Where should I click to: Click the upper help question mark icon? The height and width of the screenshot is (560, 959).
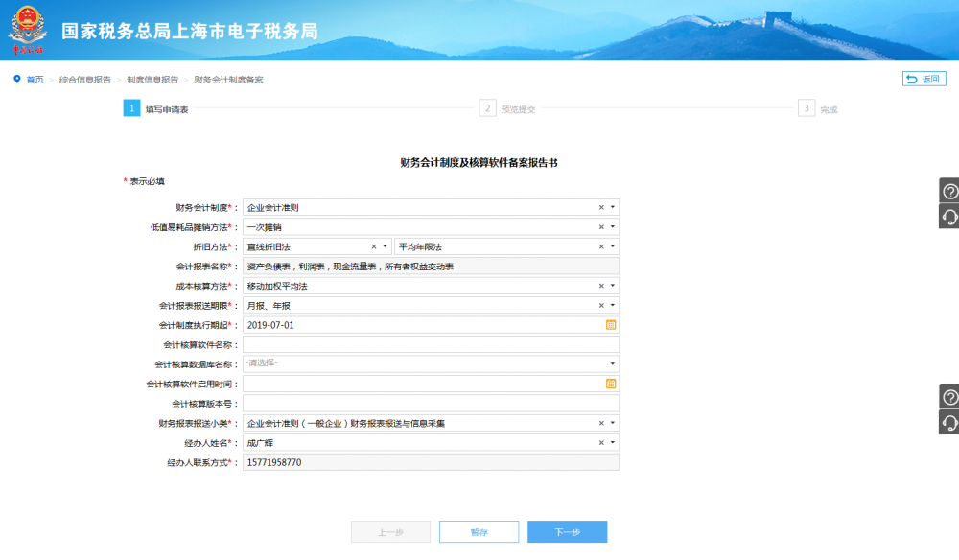949,191
